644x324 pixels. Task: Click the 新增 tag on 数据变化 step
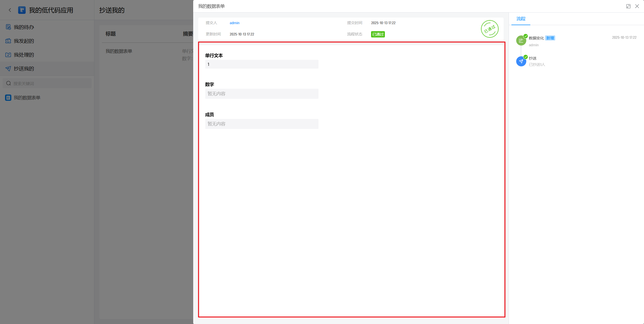click(x=550, y=38)
